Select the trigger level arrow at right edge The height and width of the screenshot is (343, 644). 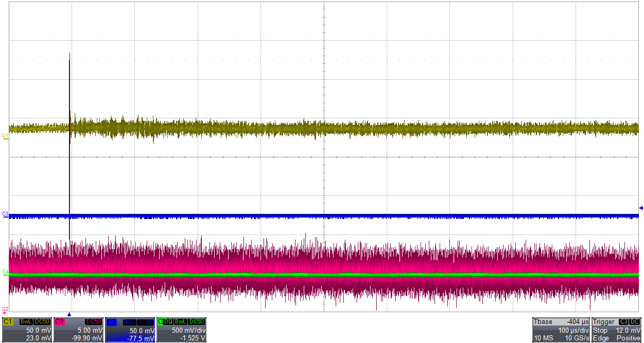pos(641,208)
